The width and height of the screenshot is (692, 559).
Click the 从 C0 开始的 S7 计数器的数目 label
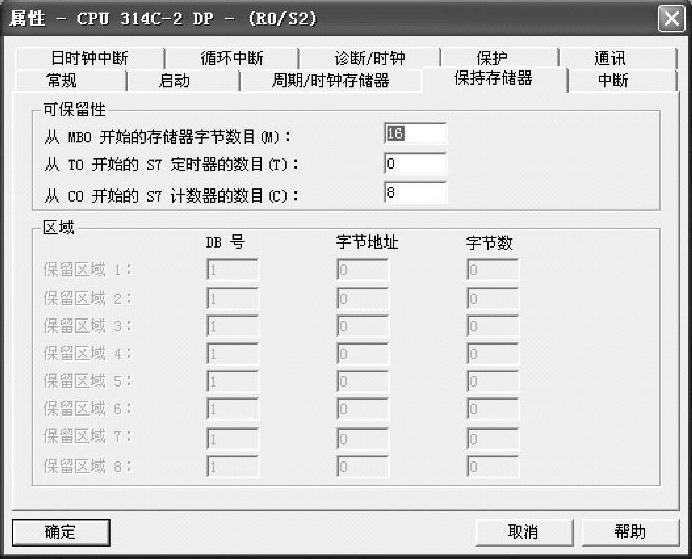[171, 195]
